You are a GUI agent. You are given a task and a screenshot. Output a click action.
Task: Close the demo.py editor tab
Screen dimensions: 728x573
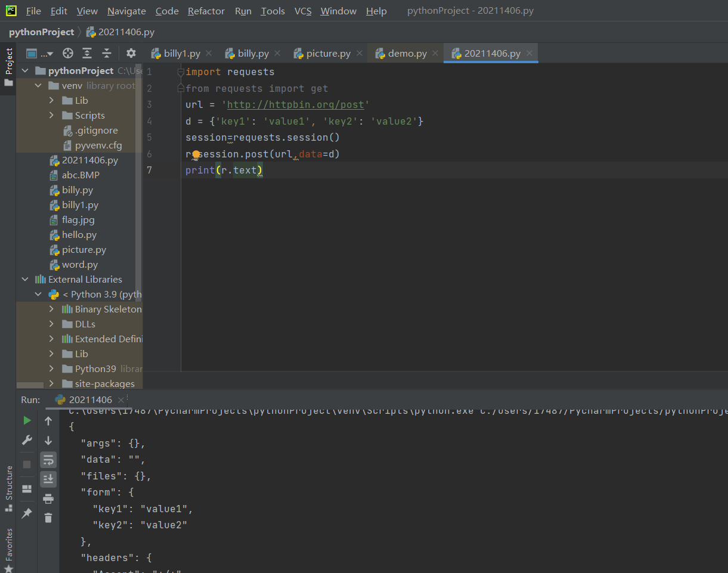coord(435,53)
